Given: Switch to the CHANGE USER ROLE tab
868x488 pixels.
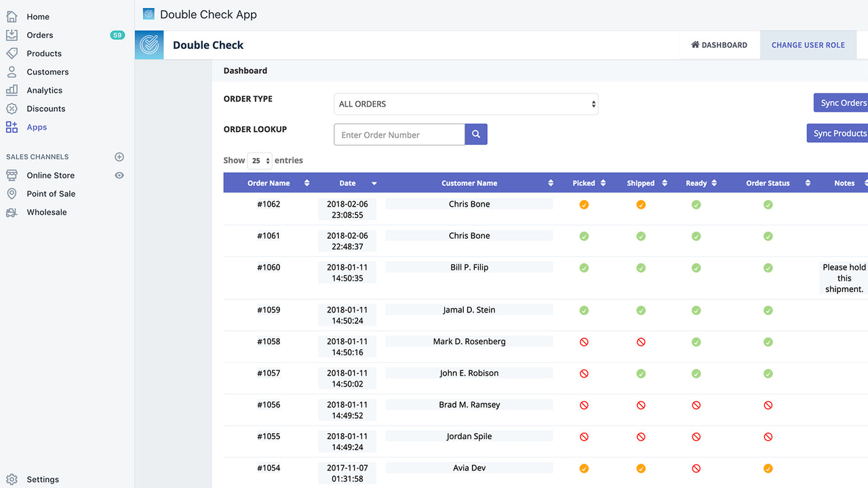Looking at the screenshot, I should click(808, 45).
